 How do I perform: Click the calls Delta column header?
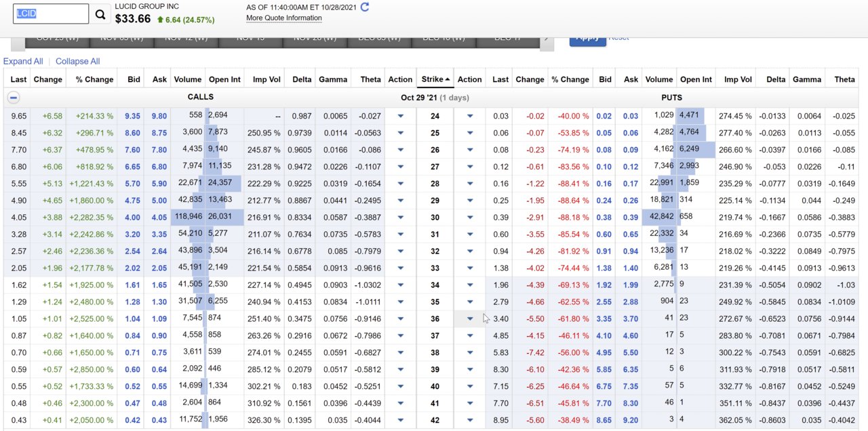pyautogui.click(x=302, y=79)
